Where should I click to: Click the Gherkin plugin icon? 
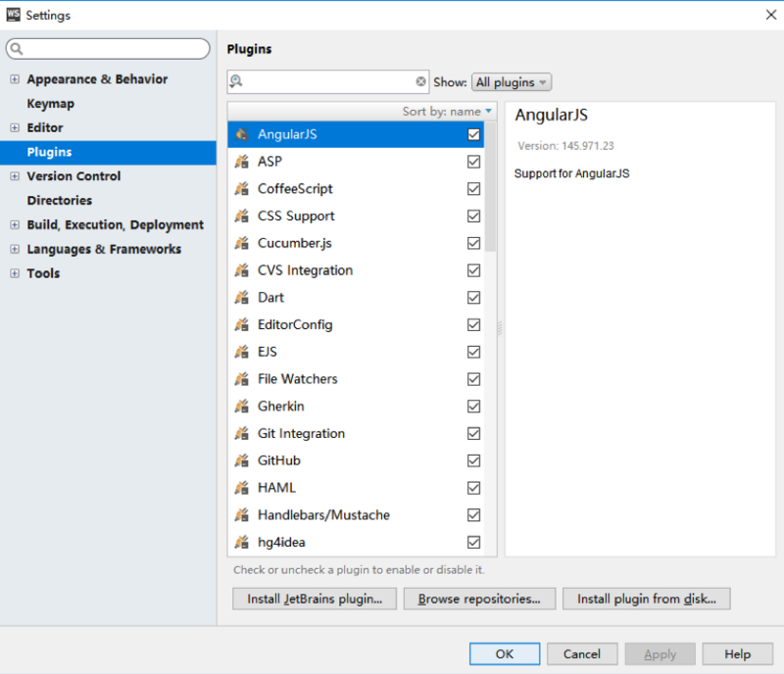pos(242,406)
